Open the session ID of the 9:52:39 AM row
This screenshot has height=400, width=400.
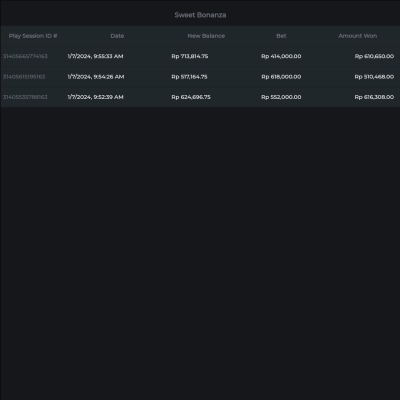pos(25,97)
